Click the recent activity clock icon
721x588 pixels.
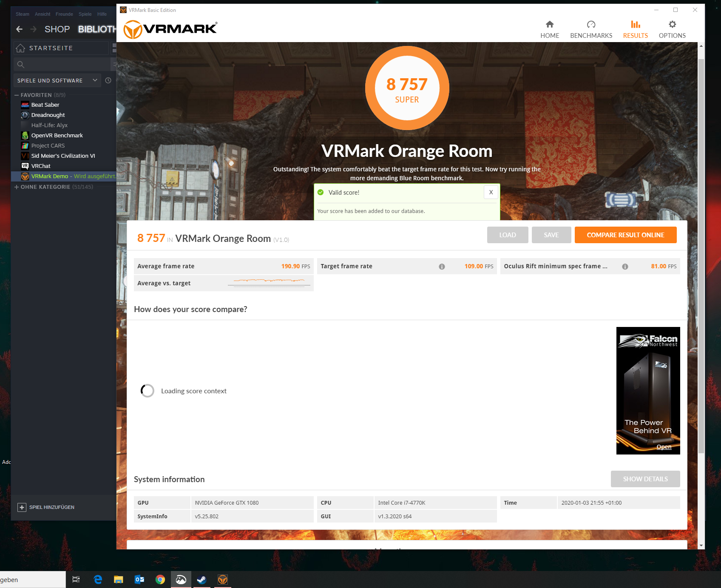[108, 80]
